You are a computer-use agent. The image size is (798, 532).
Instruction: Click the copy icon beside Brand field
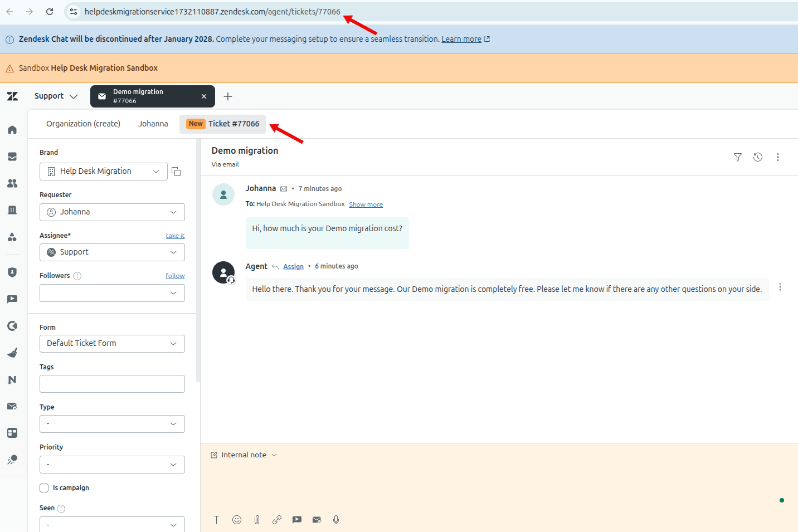click(x=176, y=172)
